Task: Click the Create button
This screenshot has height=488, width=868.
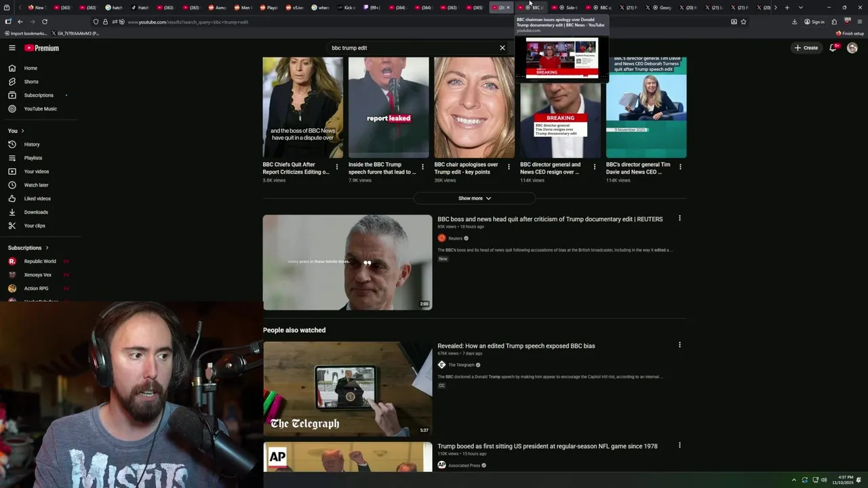Action: click(806, 48)
